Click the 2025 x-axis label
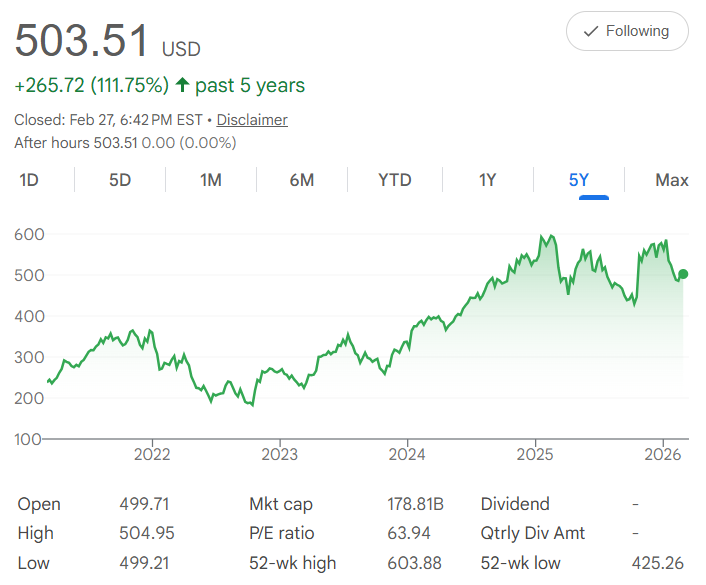Viewport: 706px width, 585px height. [535, 455]
